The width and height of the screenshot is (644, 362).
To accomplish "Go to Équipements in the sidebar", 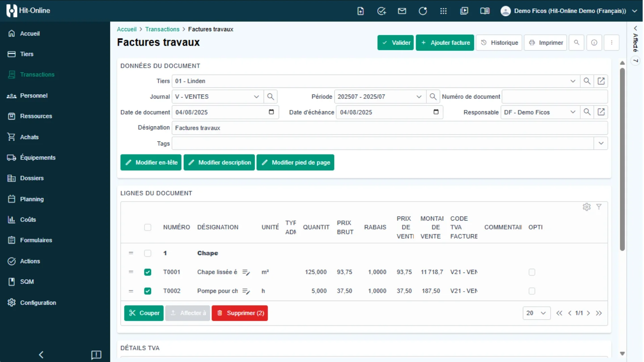I will (38, 158).
